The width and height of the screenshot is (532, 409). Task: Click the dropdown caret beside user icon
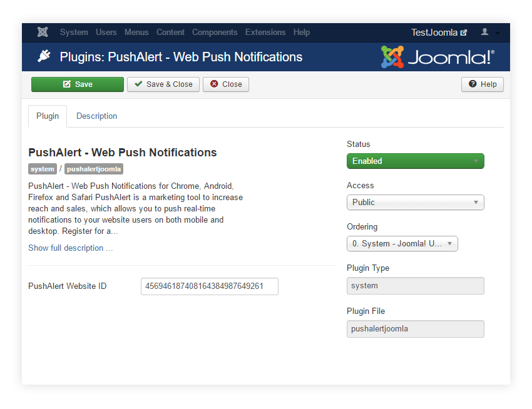(x=498, y=33)
